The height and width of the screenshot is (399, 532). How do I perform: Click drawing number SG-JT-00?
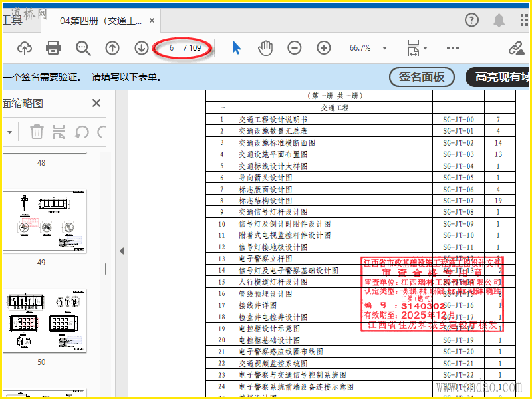coord(458,120)
